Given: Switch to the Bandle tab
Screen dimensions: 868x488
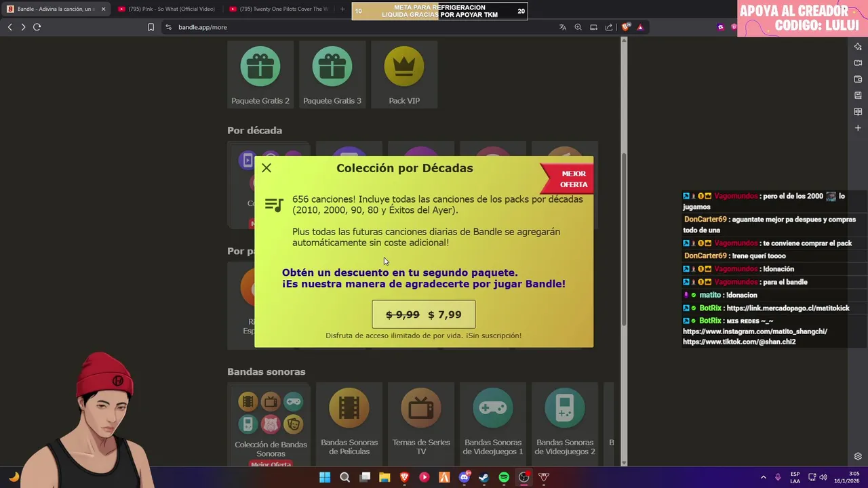Looking at the screenshot, I should [x=56, y=9].
